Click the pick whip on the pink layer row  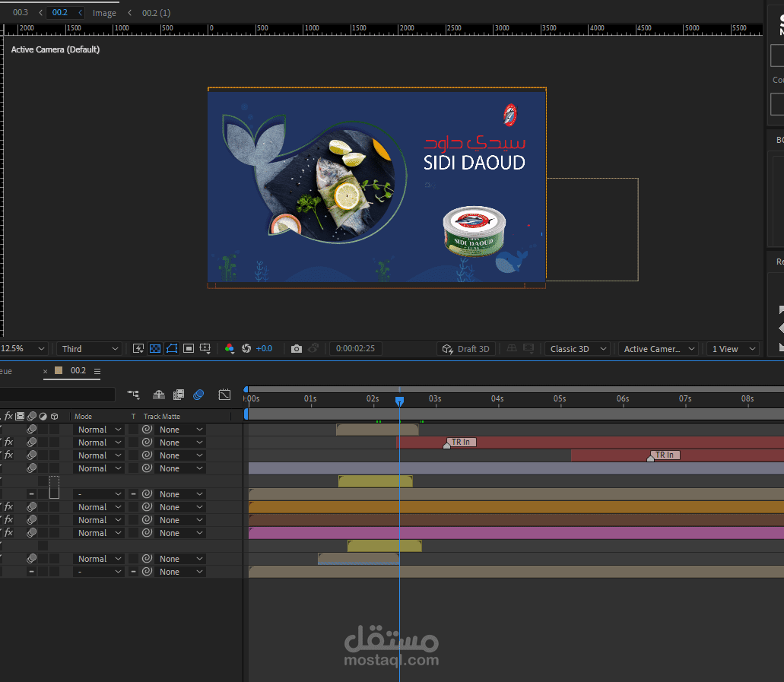coord(147,532)
